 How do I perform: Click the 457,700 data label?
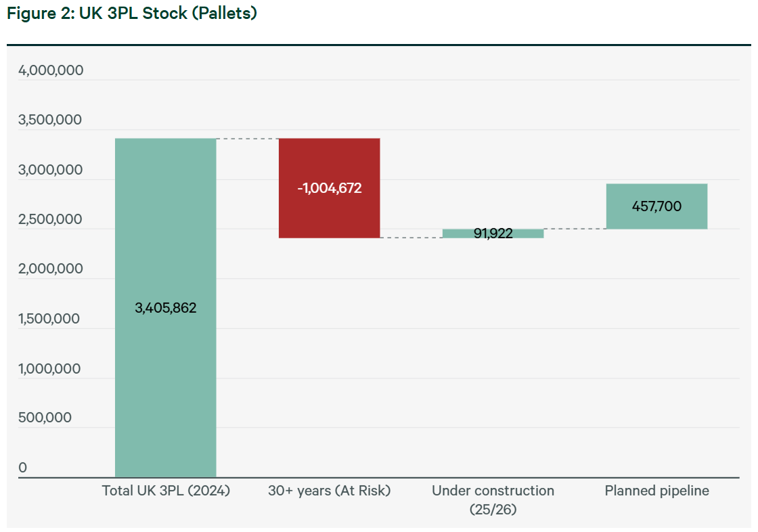(x=656, y=206)
